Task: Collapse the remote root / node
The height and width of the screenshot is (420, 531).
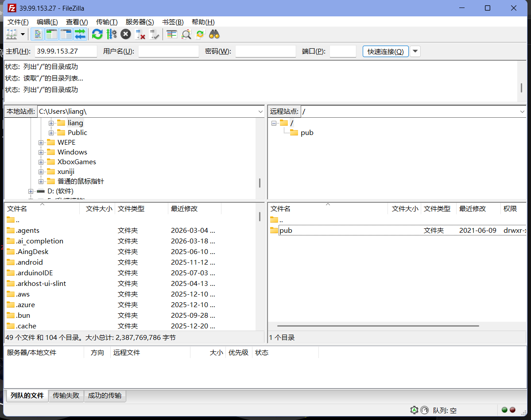Action: click(274, 123)
